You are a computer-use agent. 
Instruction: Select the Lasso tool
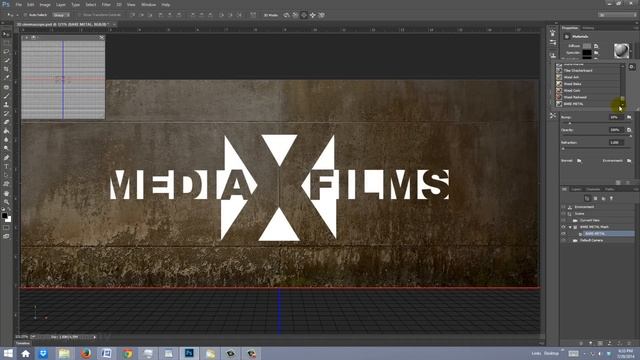(x=6, y=51)
